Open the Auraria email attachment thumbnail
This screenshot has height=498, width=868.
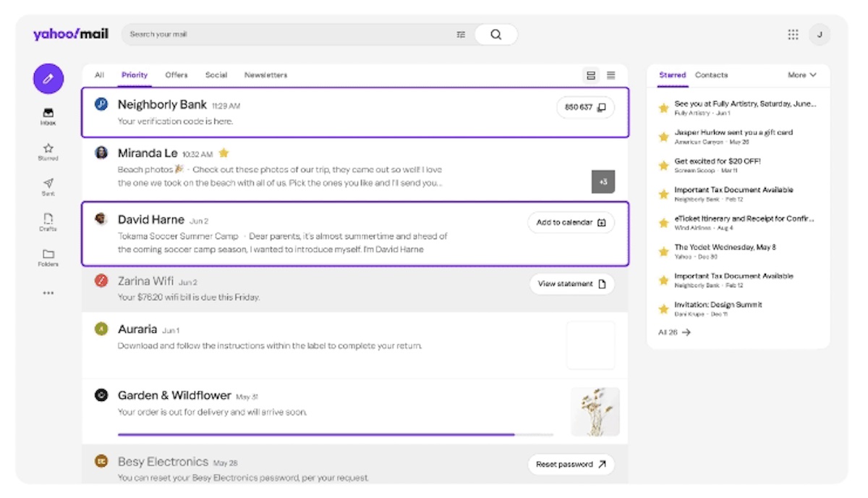591,345
